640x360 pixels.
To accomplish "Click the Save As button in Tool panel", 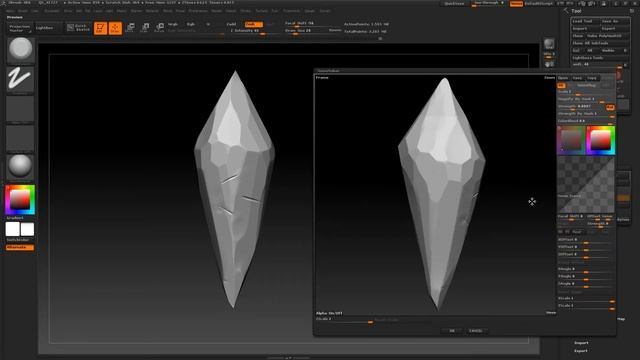I will point(615,21).
